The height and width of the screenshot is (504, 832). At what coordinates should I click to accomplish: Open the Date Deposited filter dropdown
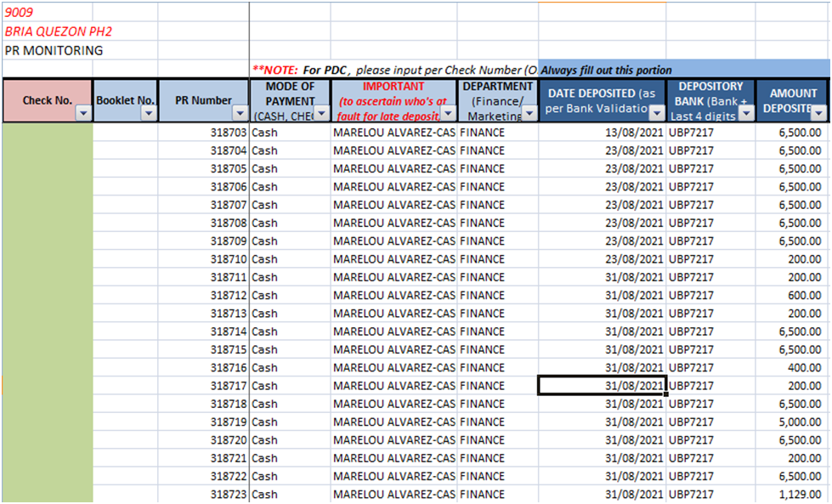657,112
